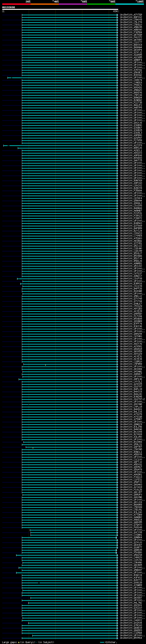Open hit UniRef100_B8PIG2
Image resolution: width=146 pixels, height=644 pixels.
point(131,17)
